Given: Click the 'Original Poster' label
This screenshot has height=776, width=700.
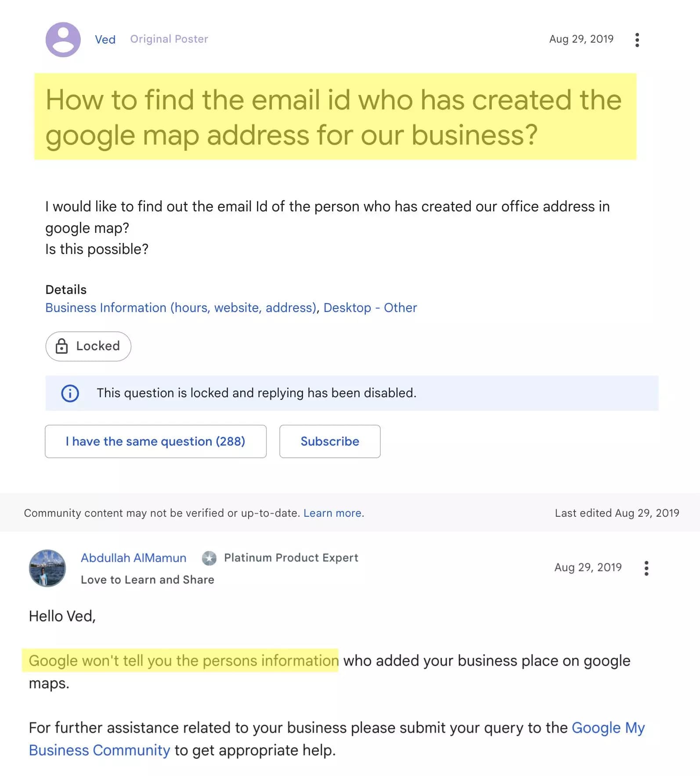Looking at the screenshot, I should pos(169,39).
